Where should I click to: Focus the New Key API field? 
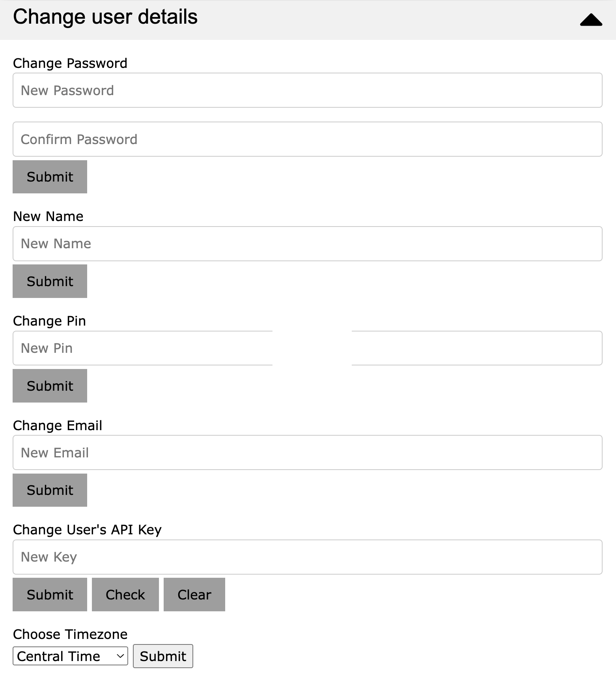tap(308, 557)
